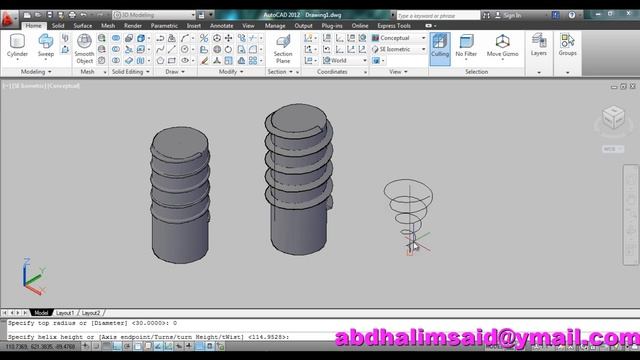The width and height of the screenshot is (640, 360).
Task: Switch to the Solid ribbon tab
Action: (58, 26)
